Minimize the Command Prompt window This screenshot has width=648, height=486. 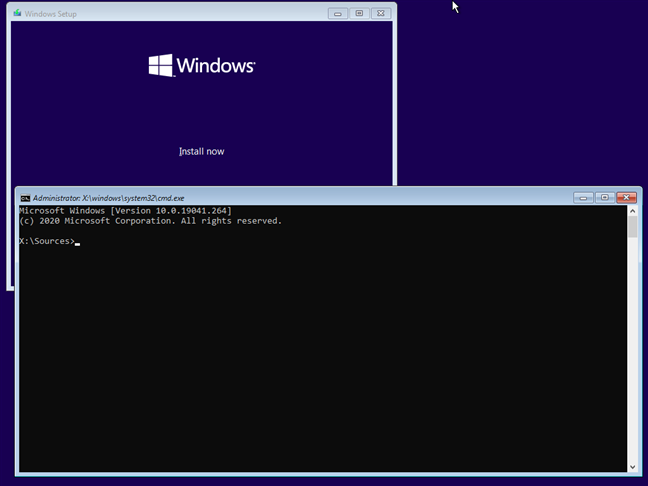pyautogui.click(x=583, y=198)
